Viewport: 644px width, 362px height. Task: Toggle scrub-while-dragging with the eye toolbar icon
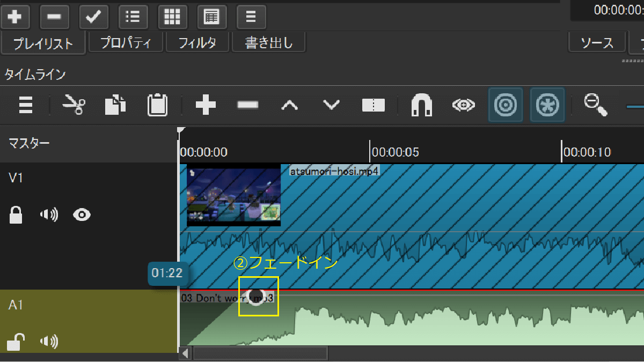[463, 105]
